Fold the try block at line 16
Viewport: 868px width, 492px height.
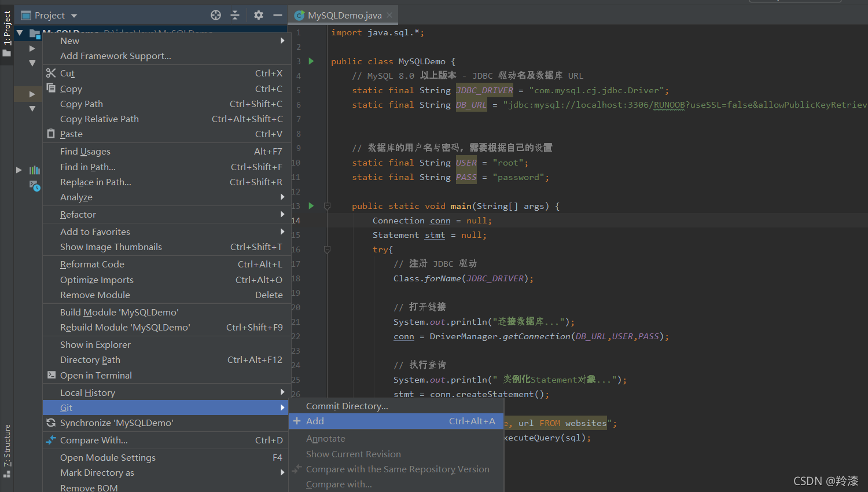pyautogui.click(x=327, y=249)
